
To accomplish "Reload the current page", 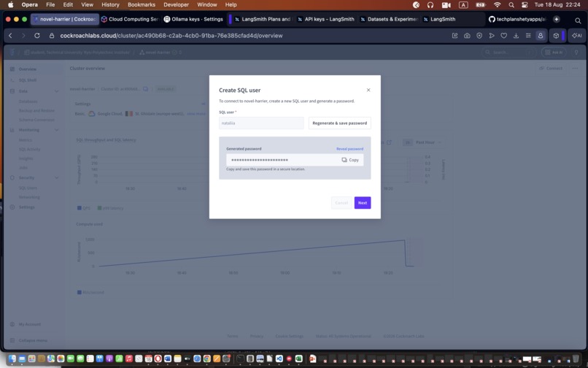I will tap(36, 36).
